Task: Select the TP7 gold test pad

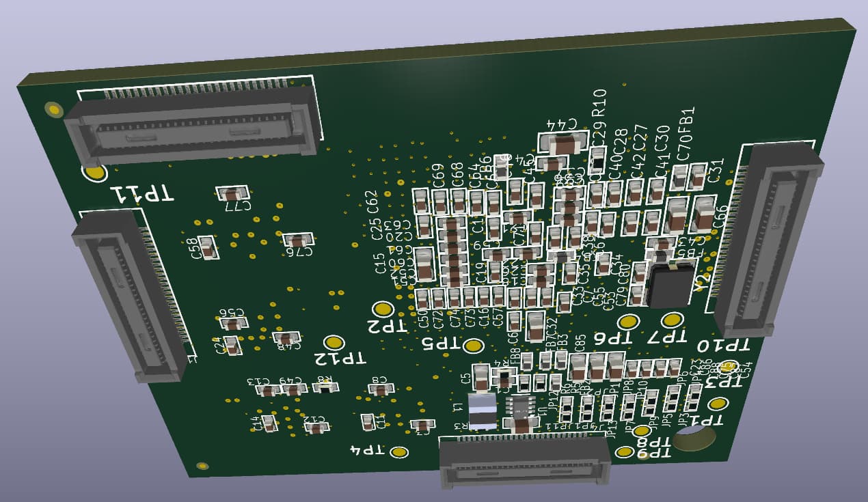Action: pos(673,319)
